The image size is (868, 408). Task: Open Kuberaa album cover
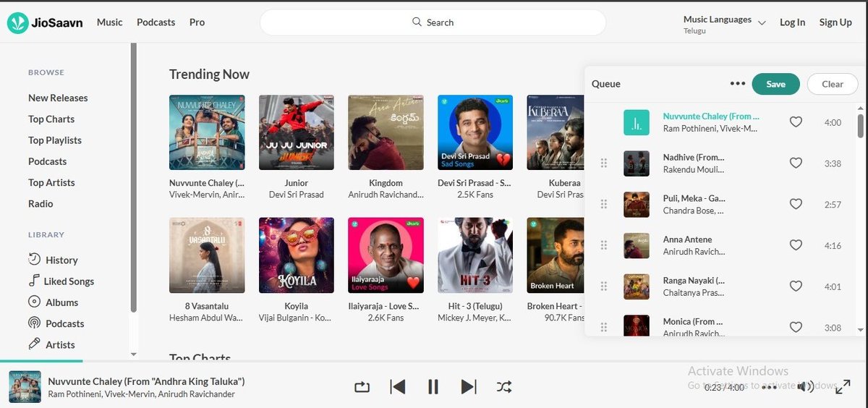click(x=556, y=132)
